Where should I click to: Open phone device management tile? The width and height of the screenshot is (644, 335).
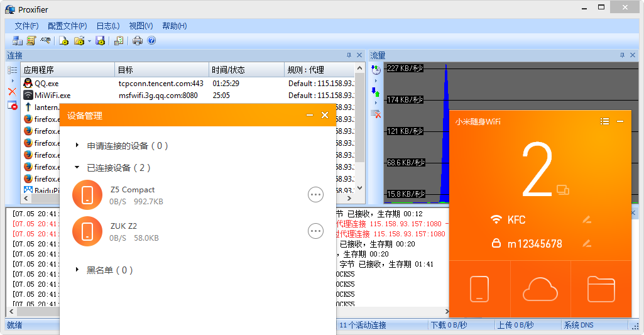479,289
